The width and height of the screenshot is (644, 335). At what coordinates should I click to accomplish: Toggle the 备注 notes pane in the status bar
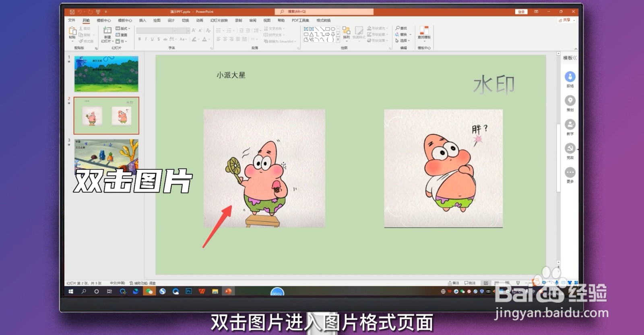pyautogui.click(x=454, y=283)
